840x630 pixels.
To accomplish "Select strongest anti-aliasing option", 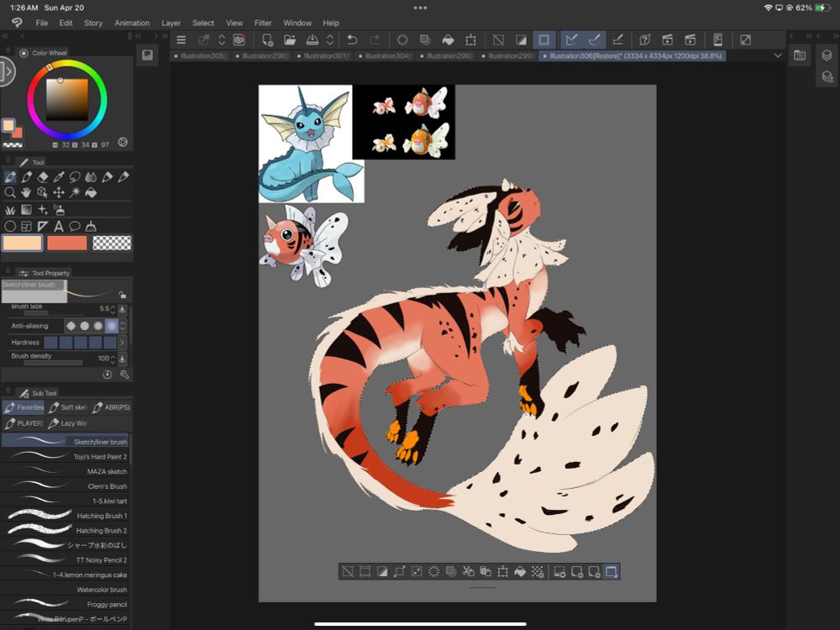I will (x=112, y=326).
